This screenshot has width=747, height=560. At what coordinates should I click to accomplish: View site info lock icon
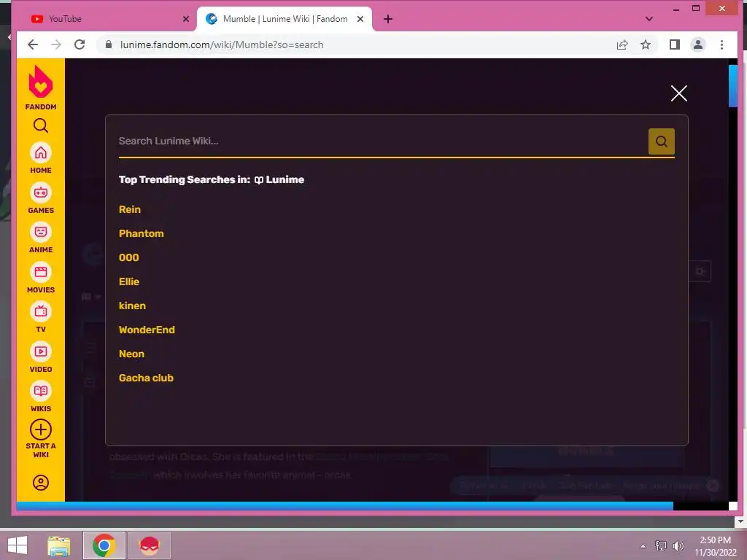pos(109,44)
